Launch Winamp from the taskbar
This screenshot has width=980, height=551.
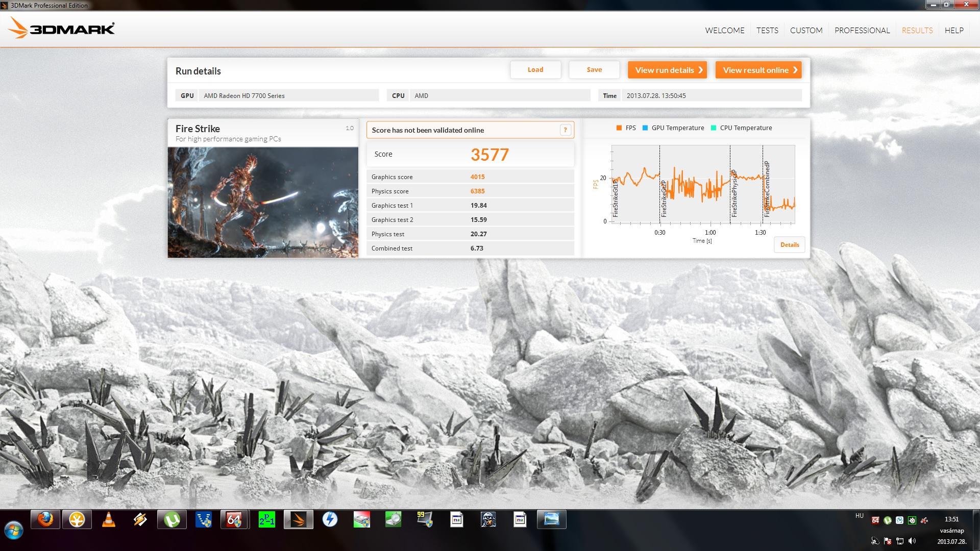coord(140,519)
